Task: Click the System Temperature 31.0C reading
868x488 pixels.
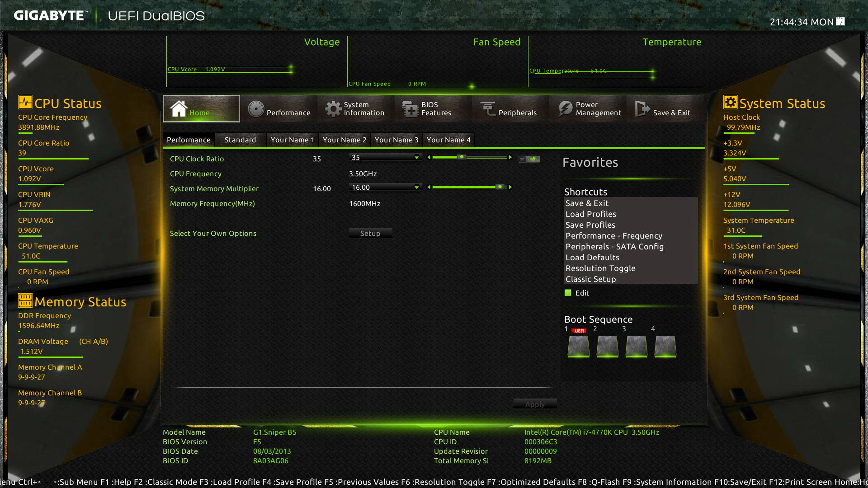Action: (x=736, y=230)
